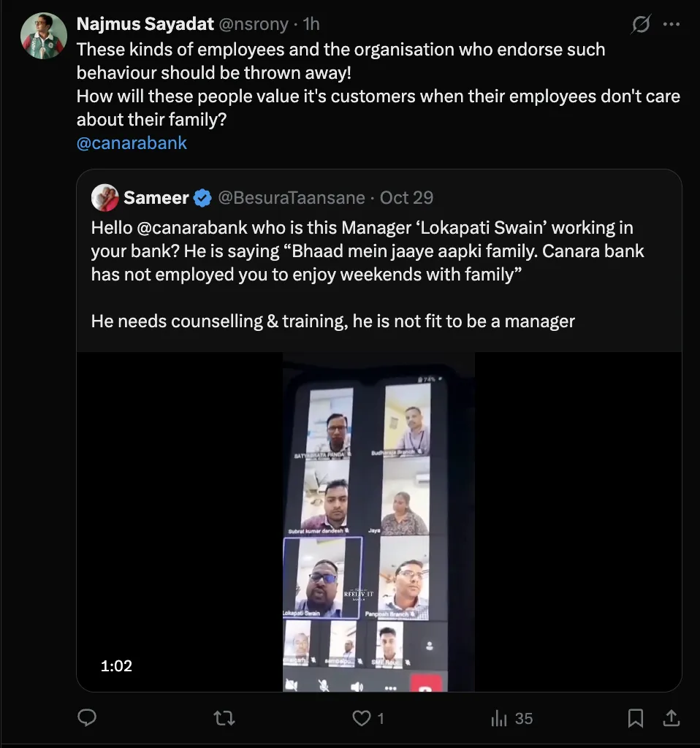The width and height of the screenshot is (700, 748).
Task: Open the @canarabank mention link
Action: 132,143
